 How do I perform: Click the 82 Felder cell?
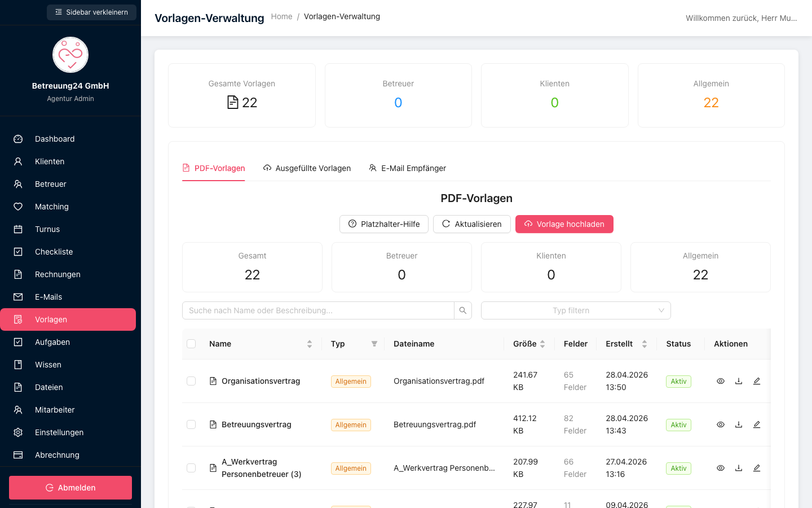click(x=575, y=424)
